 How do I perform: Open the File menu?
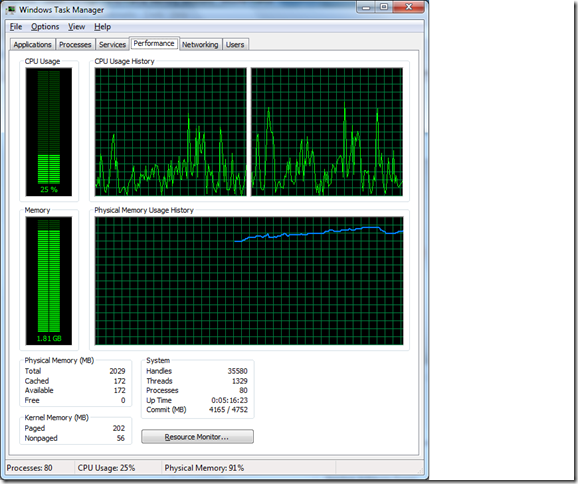(x=15, y=27)
